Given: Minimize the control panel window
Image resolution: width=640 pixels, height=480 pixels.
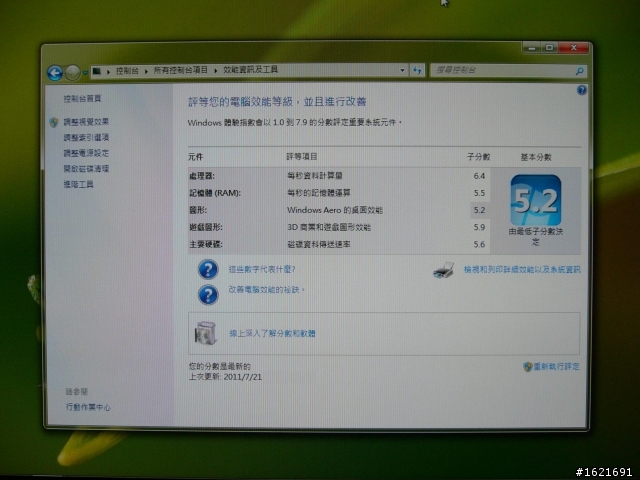Looking at the screenshot, I should [x=531, y=48].
